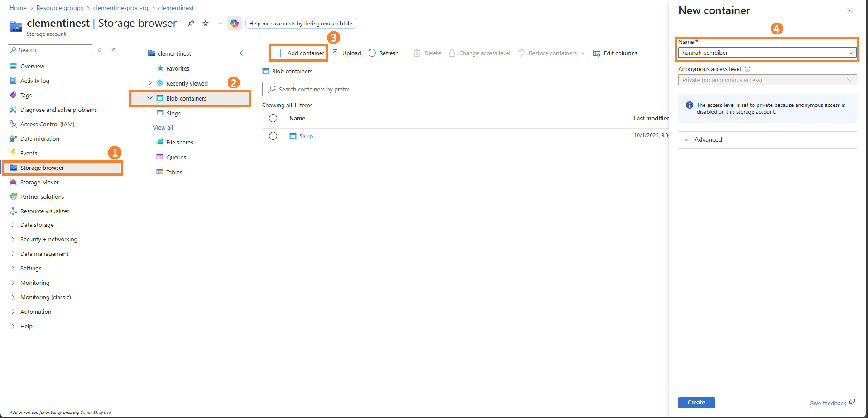Viewport: 868px width, 418px height.
Task: Toggle the select-all radio in Name header
Action: point(273,118)
